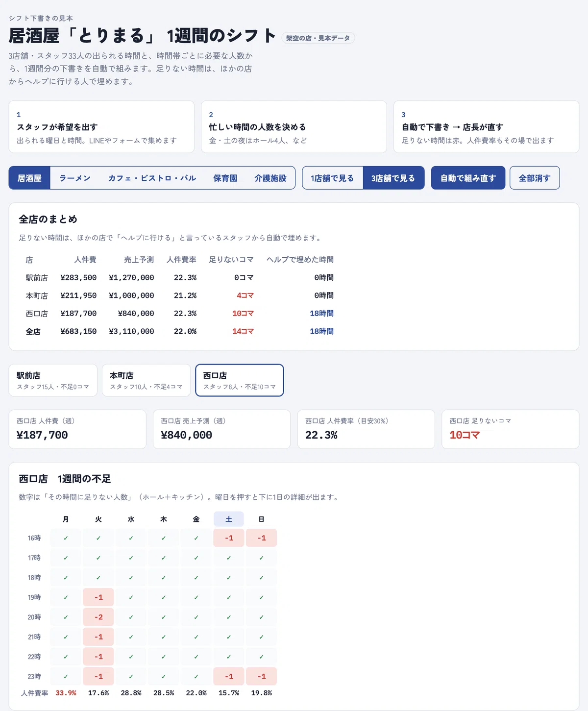Click Saturday 19時 checkmark cell
This screenshot has height=711, width=588.
click(x=229, y=597)
